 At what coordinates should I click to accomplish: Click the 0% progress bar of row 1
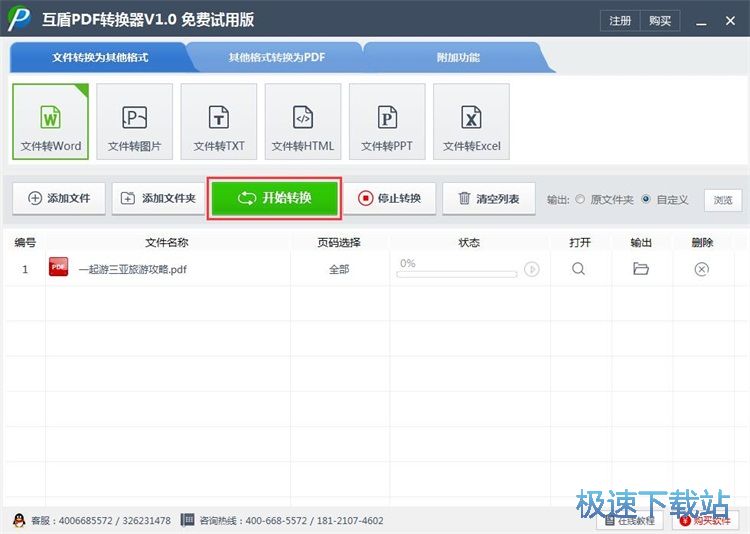click(457, 274)
